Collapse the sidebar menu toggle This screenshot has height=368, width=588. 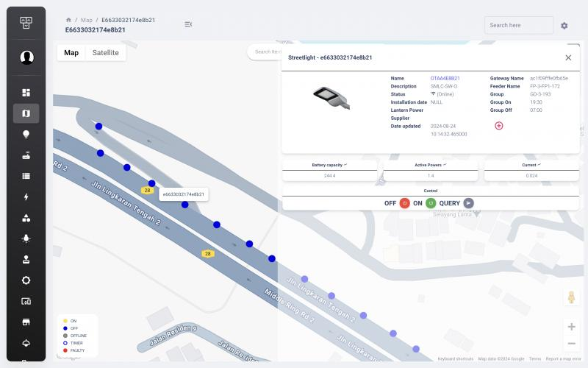pyautogui.click(x=188, y=25)
